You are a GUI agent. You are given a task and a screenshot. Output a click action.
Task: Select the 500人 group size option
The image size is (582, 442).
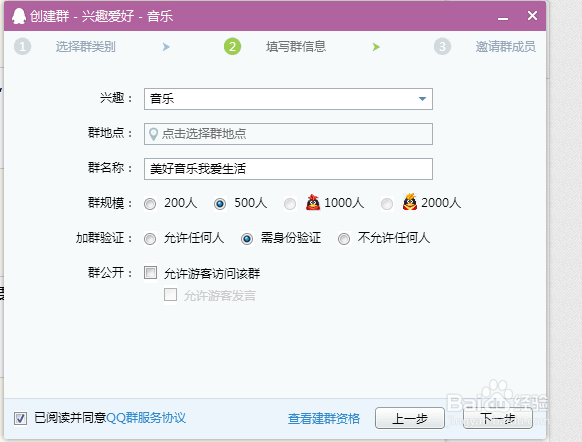tap(220, 204)
